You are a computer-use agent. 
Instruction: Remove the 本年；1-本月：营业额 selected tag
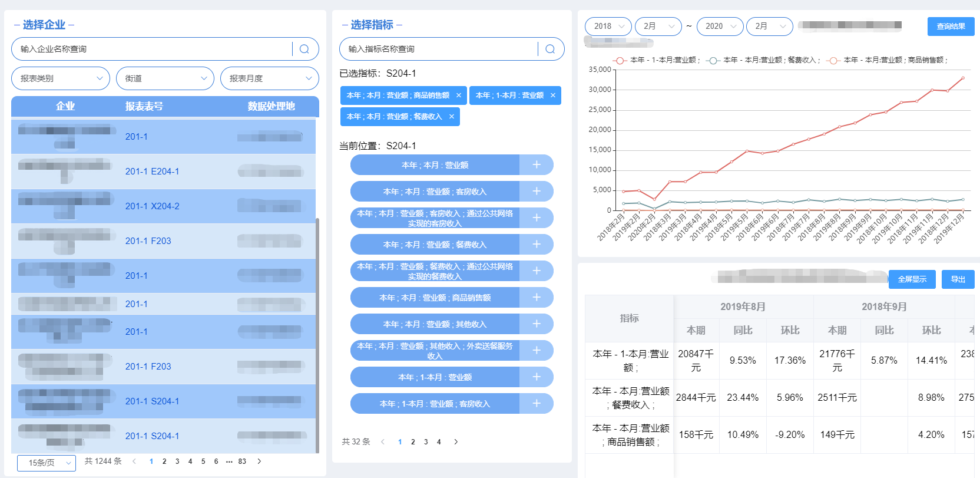point(552,95)
